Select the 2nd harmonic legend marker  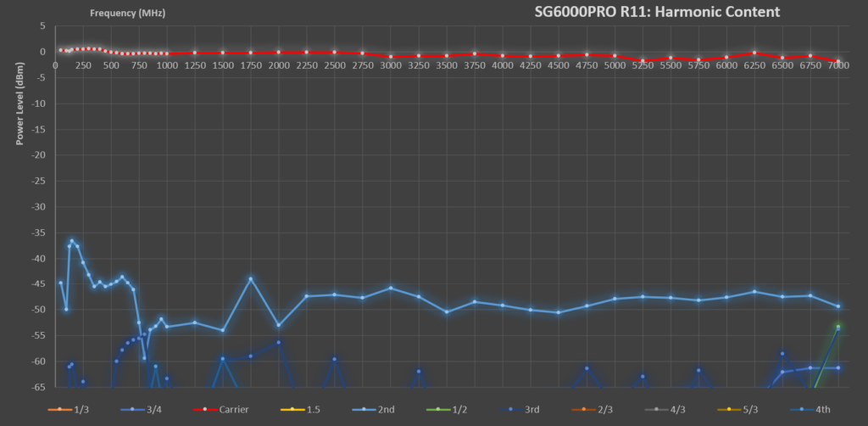pos(364,410)
